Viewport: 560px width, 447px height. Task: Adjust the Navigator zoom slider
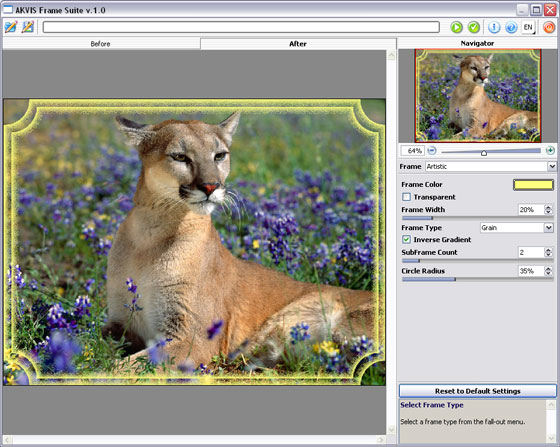(491, 151)
